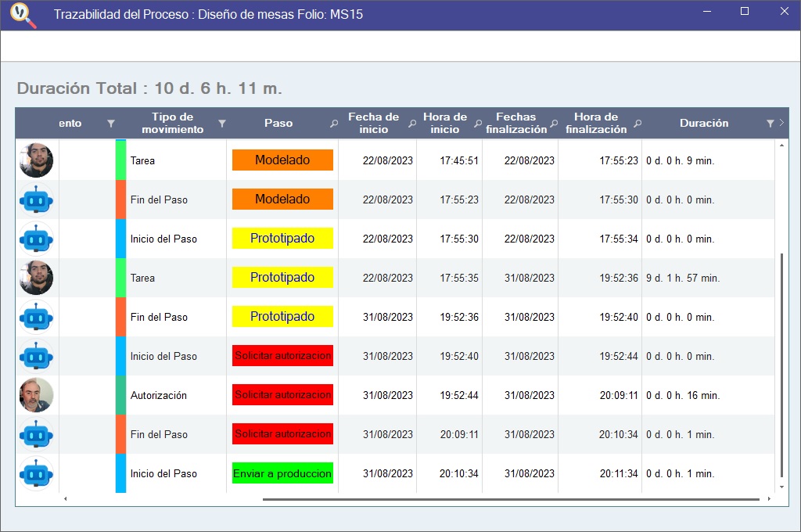Click user avatar in Modelado Tarea row
Viewport: 801px width, 532px height.
click(36, 160)
